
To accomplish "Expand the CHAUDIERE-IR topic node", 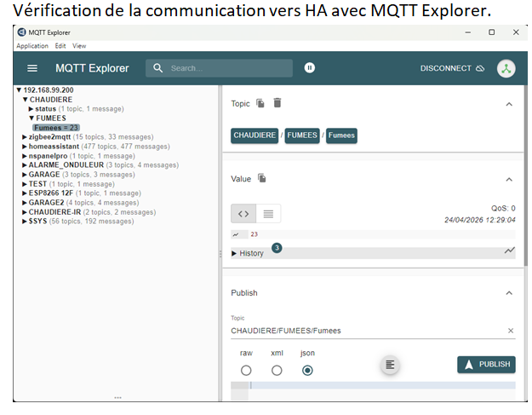I will tap(25, 212).
